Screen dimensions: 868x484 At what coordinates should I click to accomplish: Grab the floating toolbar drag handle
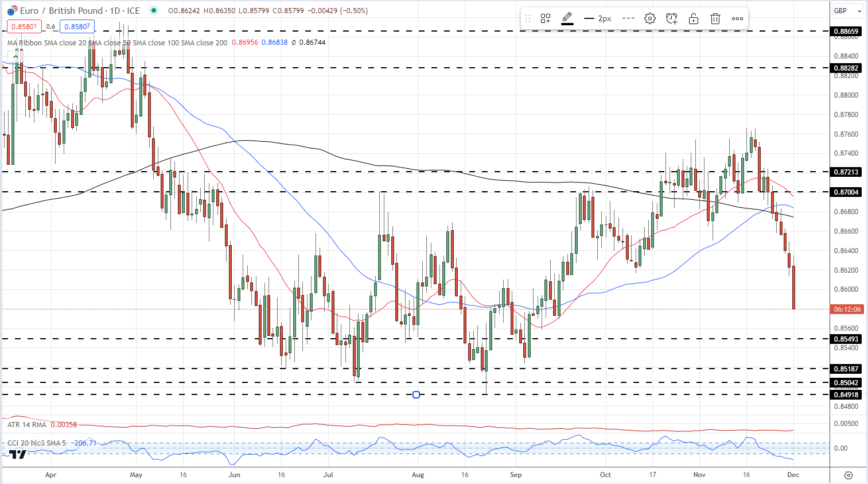(528, 18)
